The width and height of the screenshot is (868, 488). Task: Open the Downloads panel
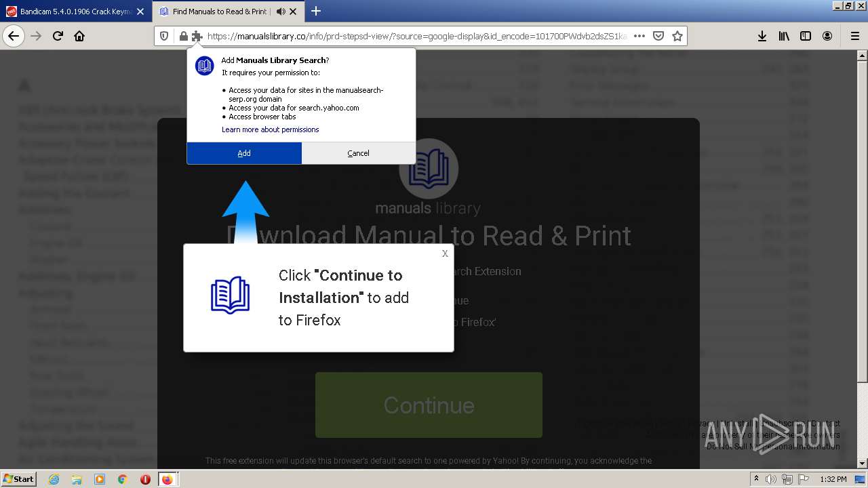coord(762,36)
